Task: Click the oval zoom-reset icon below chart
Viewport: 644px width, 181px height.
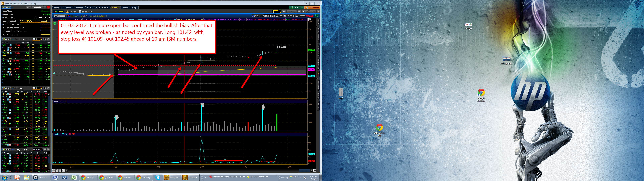Action: click(63, 170)
